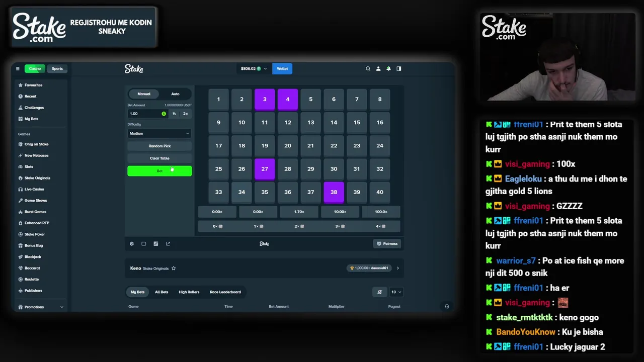Switch to Manual betting mode
Image resolution: width=644 pixels, height=362 pixels.
(144, 94)
